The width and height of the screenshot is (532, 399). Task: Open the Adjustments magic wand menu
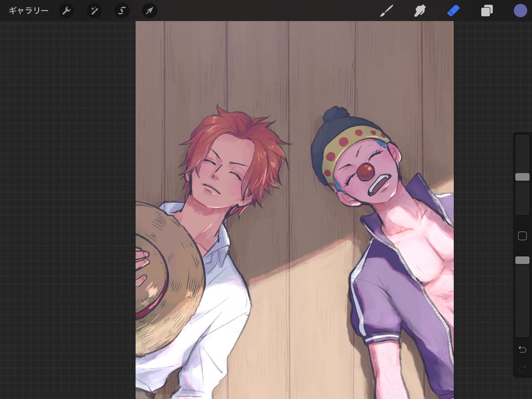click(94, 11)
